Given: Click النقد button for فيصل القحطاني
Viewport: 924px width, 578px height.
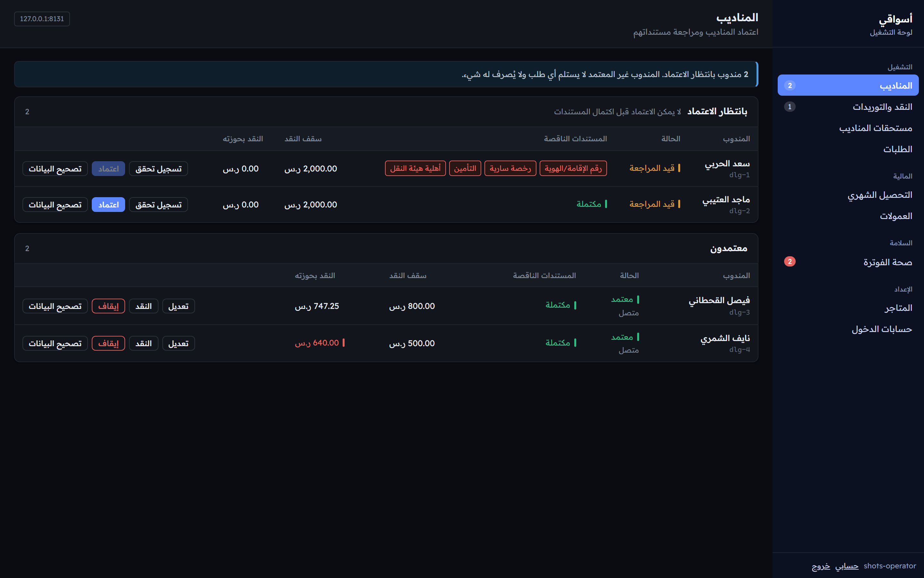Looking at the screenshot, I should [x=143, y=306].
